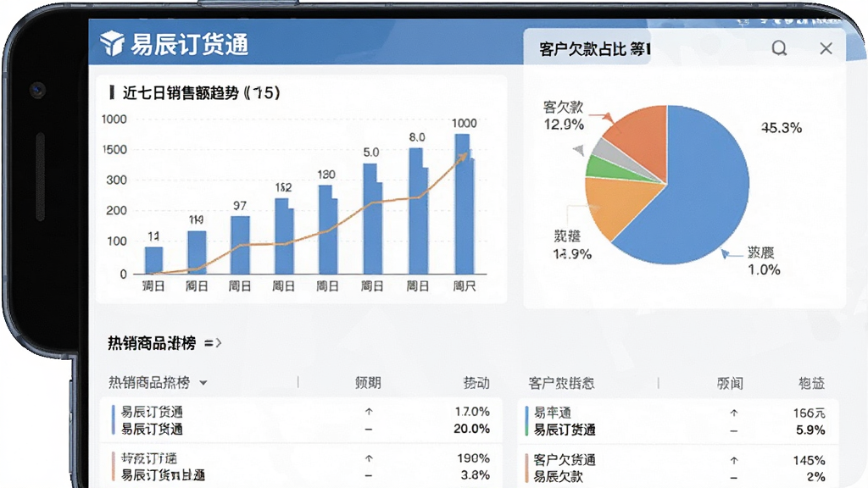Click the up arrow in 145% row
The height and width of the screenshot is (488, 868).
pos(733,460)
